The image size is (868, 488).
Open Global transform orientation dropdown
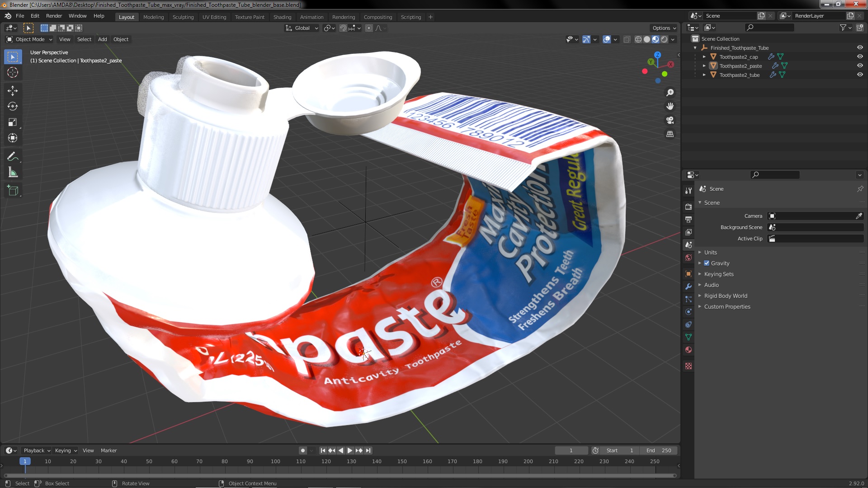coord(302,28)
